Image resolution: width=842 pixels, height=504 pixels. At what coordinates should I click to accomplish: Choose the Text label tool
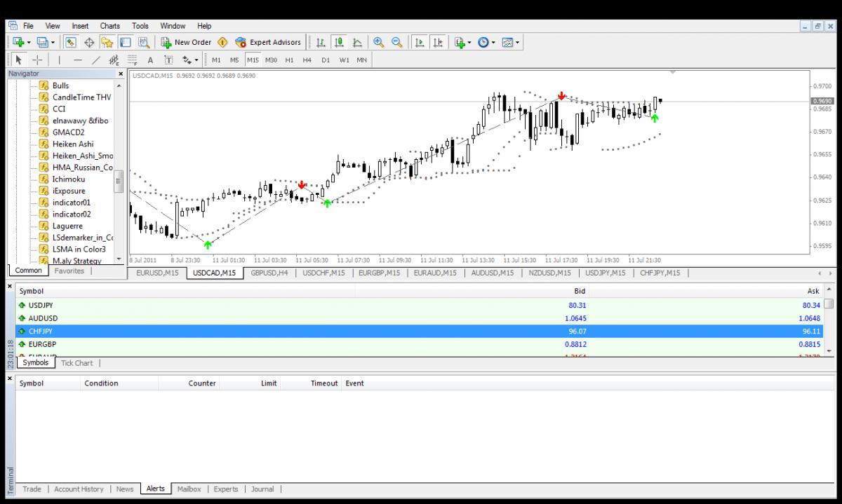pyautogui.click(x=150, y=60)
